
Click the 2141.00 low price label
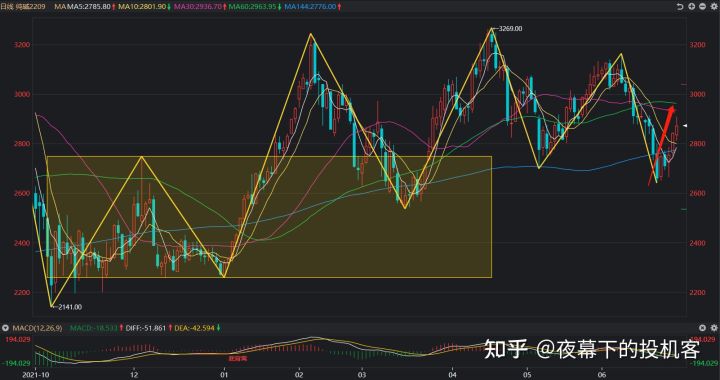70,307
